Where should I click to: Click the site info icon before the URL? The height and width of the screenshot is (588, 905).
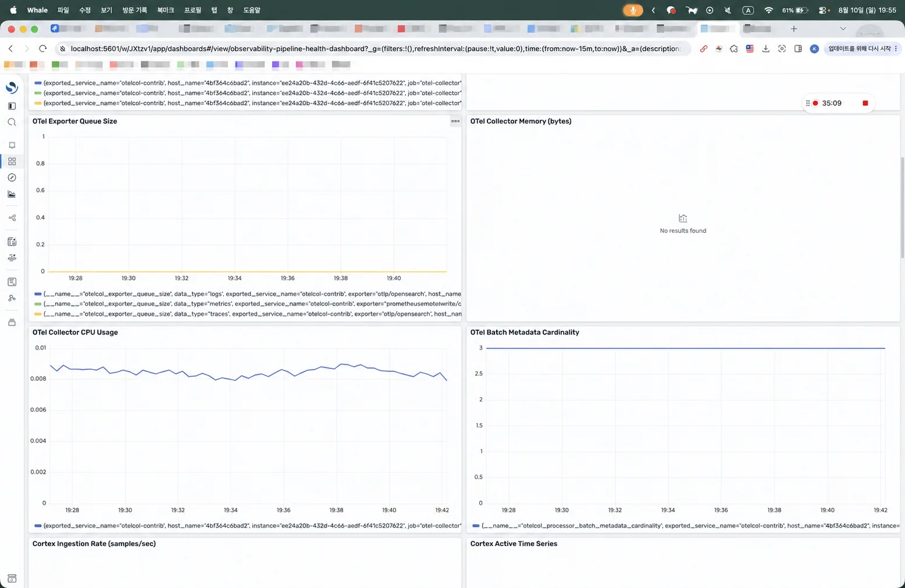63,49
